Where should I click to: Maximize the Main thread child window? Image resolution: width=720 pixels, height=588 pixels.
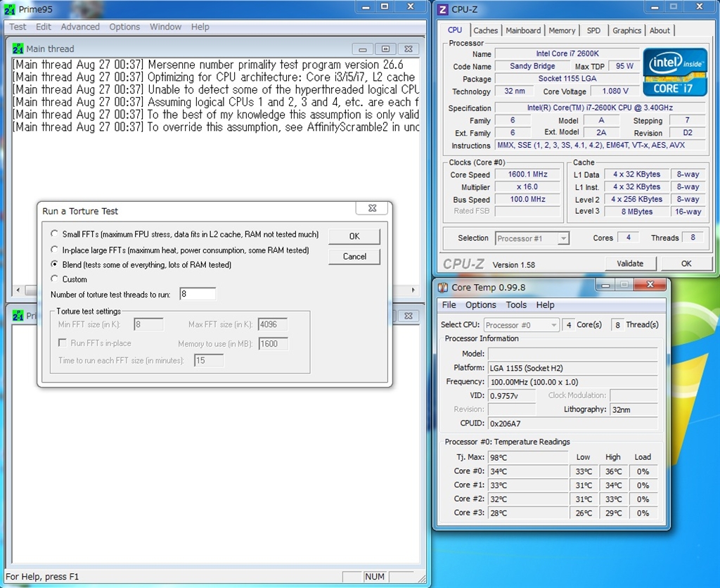tap(385, 49)
